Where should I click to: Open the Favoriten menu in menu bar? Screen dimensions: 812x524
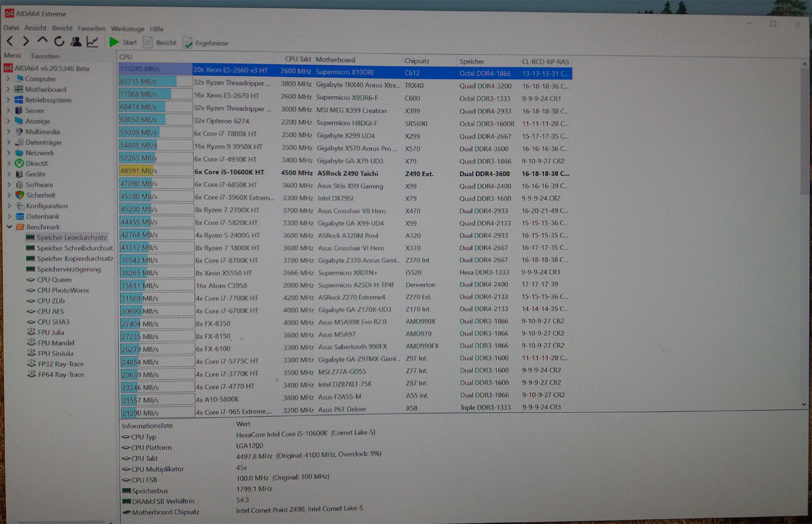point(91,29)
